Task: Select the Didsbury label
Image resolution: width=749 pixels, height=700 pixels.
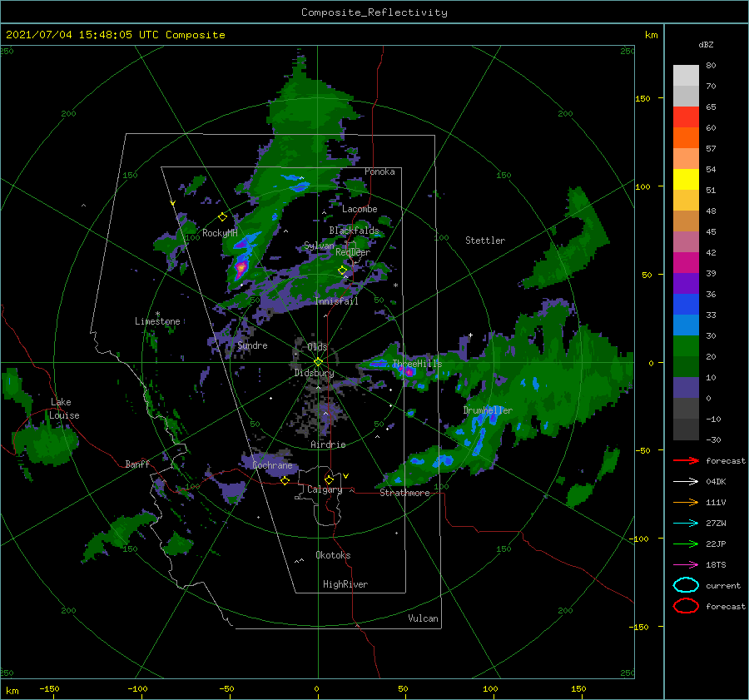Action: point(314,373)
